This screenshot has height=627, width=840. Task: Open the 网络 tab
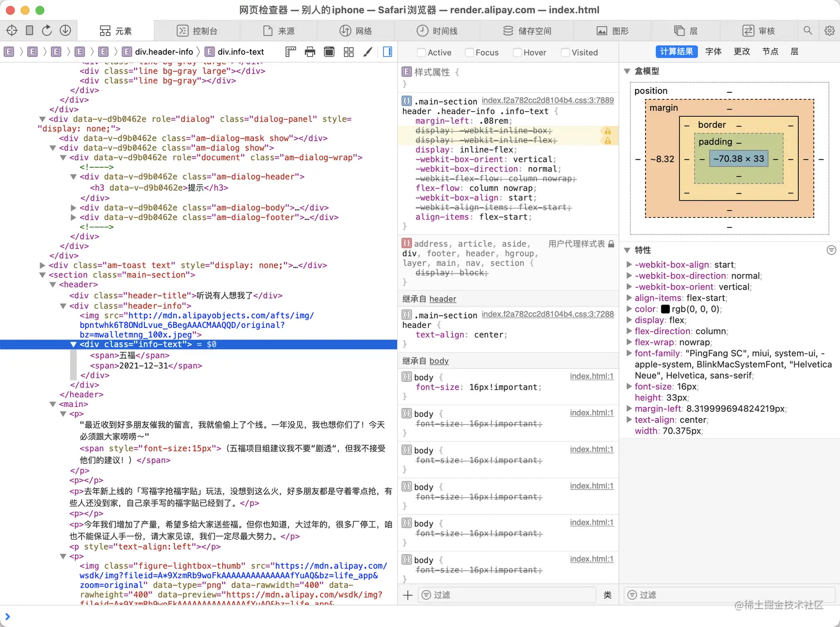(x=356, y=31)
